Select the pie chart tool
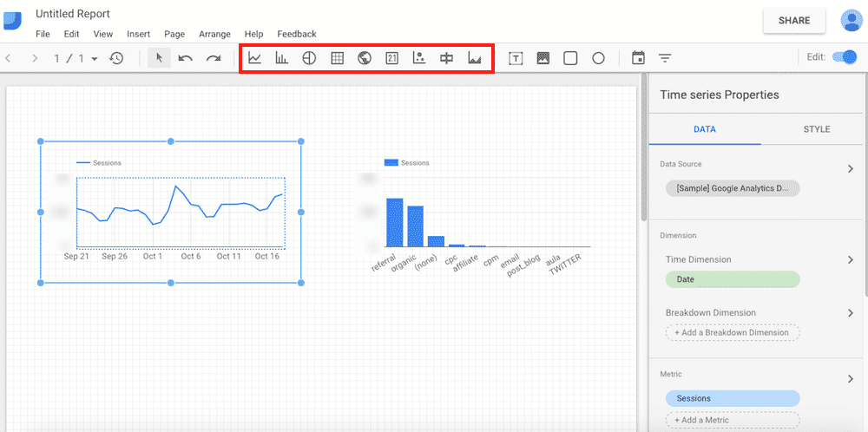The image size is (868, 432). pyautogui.click(x=309, y=58)
